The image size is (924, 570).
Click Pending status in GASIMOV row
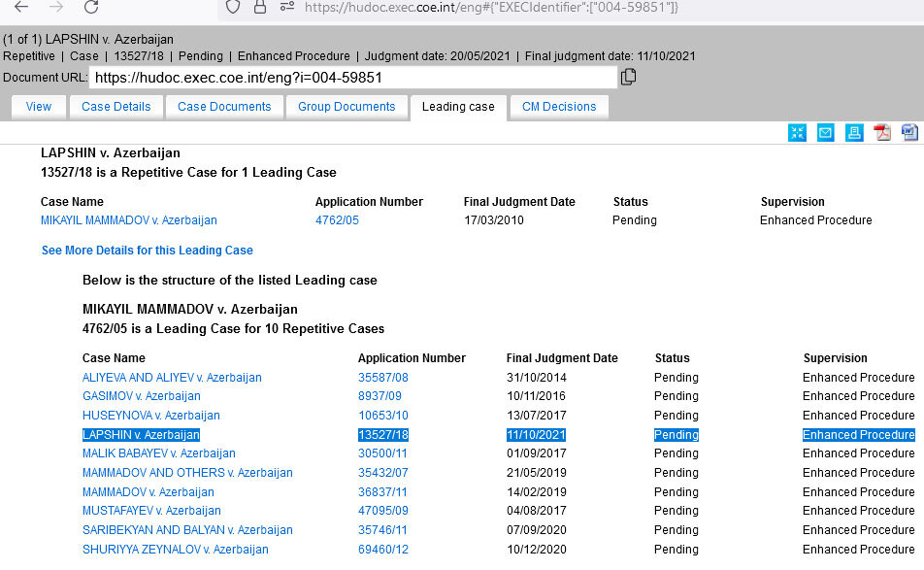click(x=676, y=395)
